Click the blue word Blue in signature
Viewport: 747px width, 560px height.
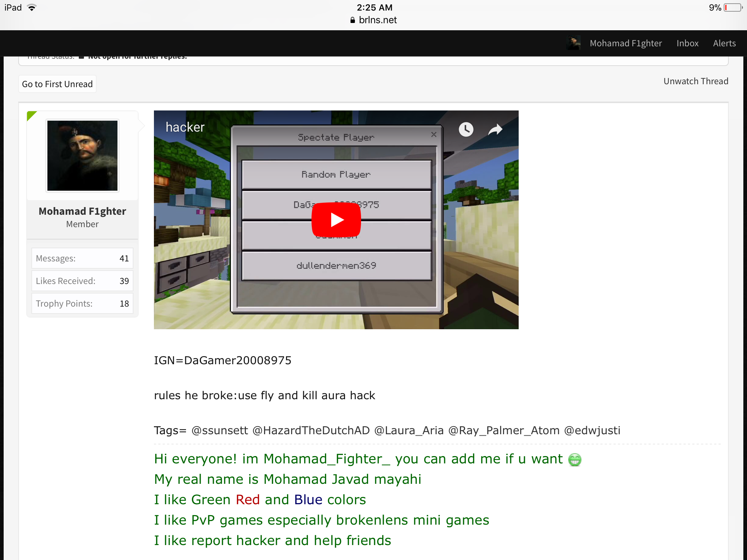(x=308, y=500)
